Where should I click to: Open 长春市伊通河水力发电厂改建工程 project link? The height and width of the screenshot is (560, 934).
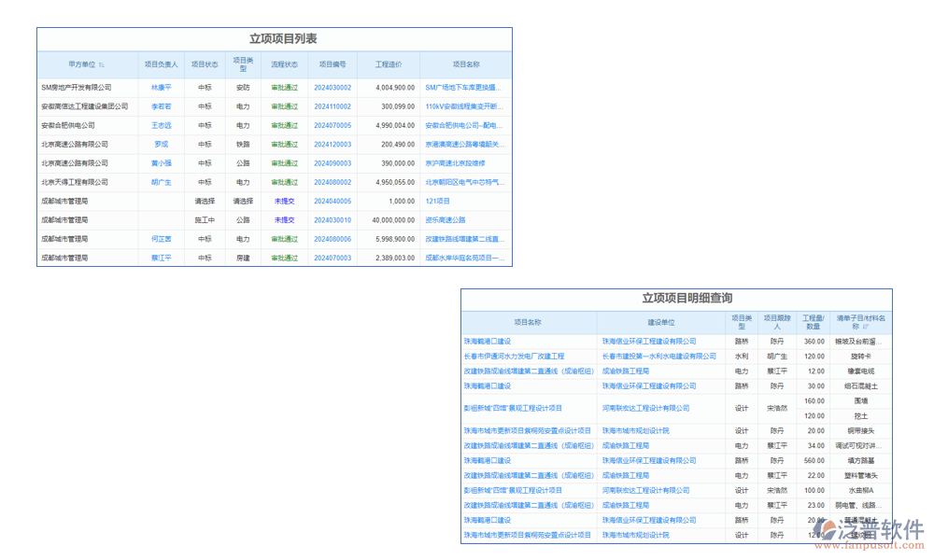[514, 357]
